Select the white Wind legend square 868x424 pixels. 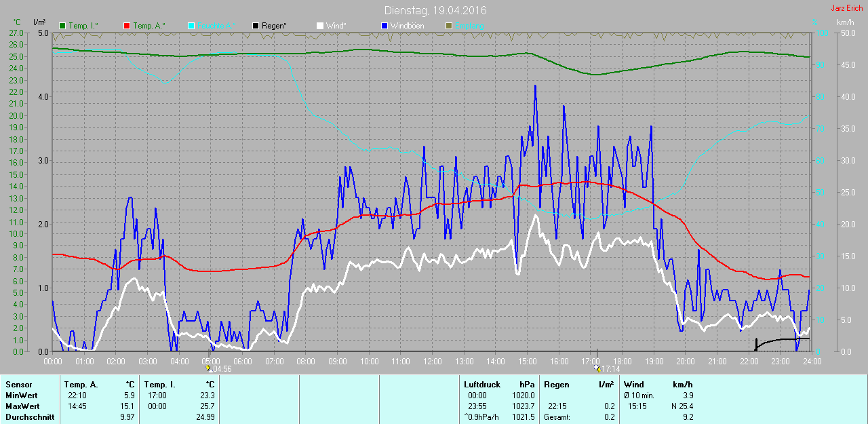(320, 26)
